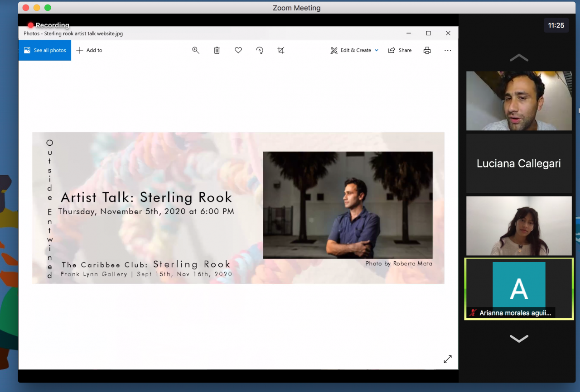Screen dimensions: 580x392
Task: Click the Sterling Rook portrait photo
Action: (x=348, y=205)
